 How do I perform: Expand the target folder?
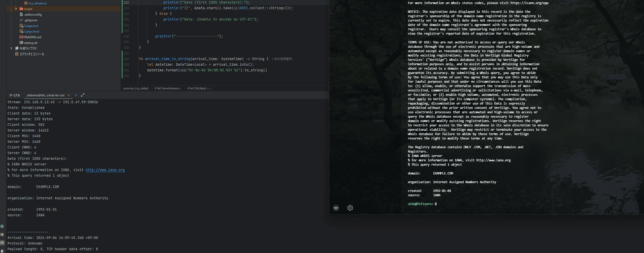point(16,9)
